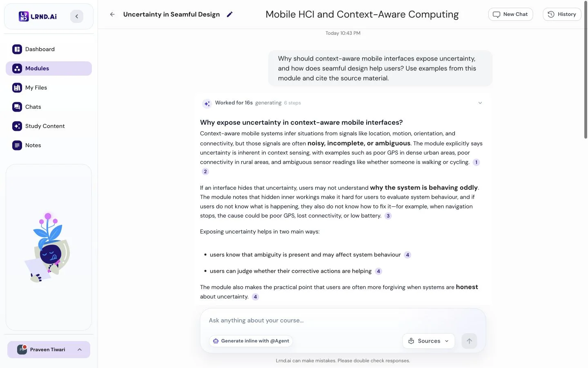Image resolution: width=588 pixels, height=368 pixels.
Task: Open citation reference 1
Action: click(476, 162)
